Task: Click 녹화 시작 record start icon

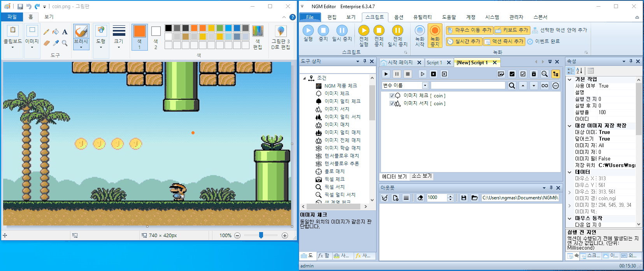Action: coord(419,30)
